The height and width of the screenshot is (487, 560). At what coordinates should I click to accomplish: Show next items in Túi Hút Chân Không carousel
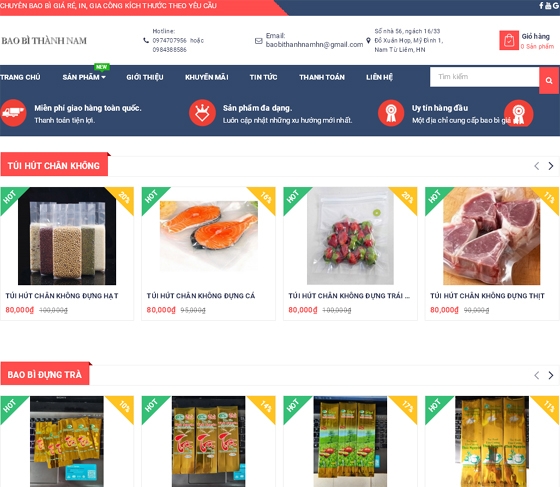click(551, 166)
